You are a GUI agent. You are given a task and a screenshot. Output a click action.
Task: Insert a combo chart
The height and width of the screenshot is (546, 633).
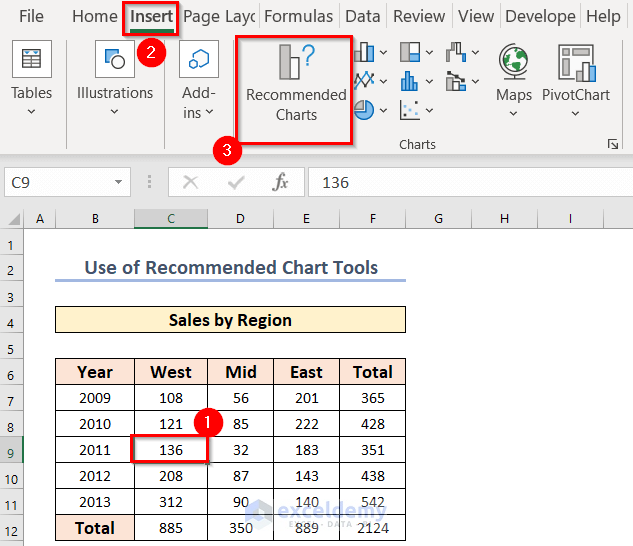coord(456,81)
